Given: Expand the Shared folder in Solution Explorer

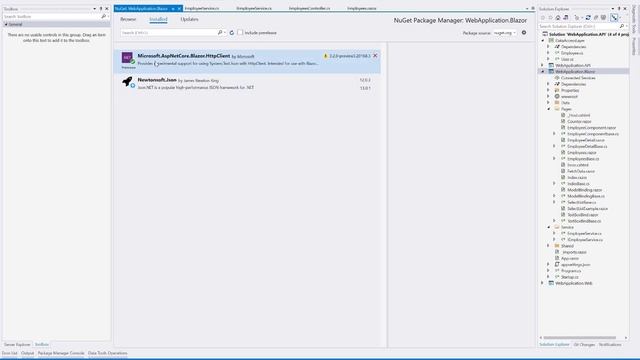Looking at the screenshot, I should (549, 246).
